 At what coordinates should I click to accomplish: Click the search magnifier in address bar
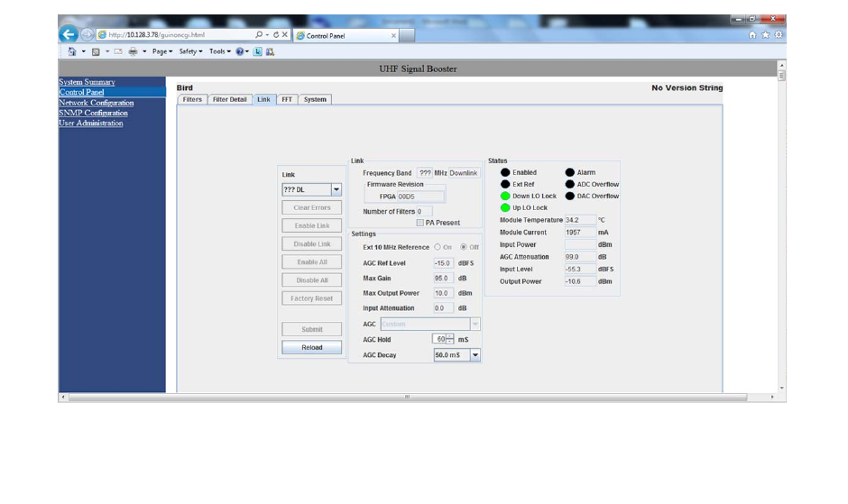click(259, 34)
